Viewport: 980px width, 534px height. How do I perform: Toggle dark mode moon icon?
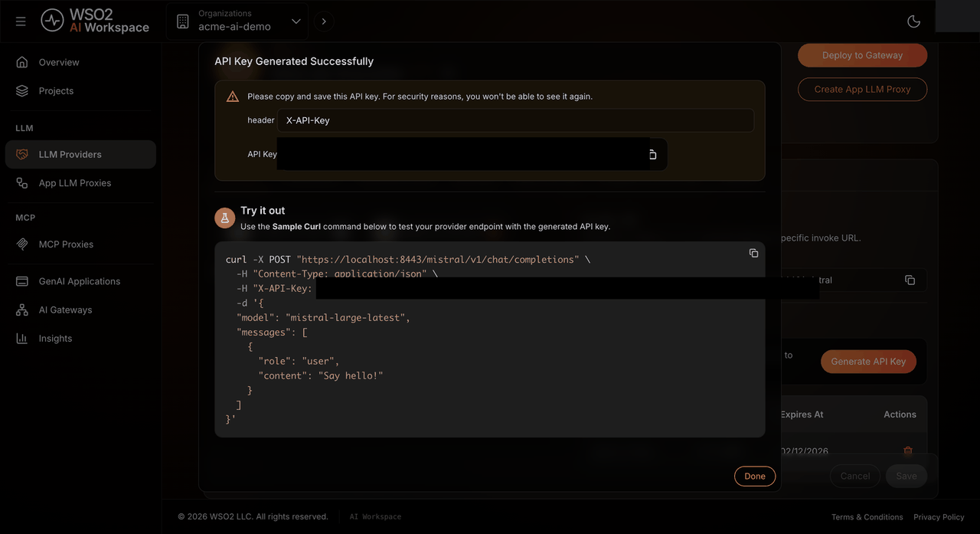tap(913, 21)
